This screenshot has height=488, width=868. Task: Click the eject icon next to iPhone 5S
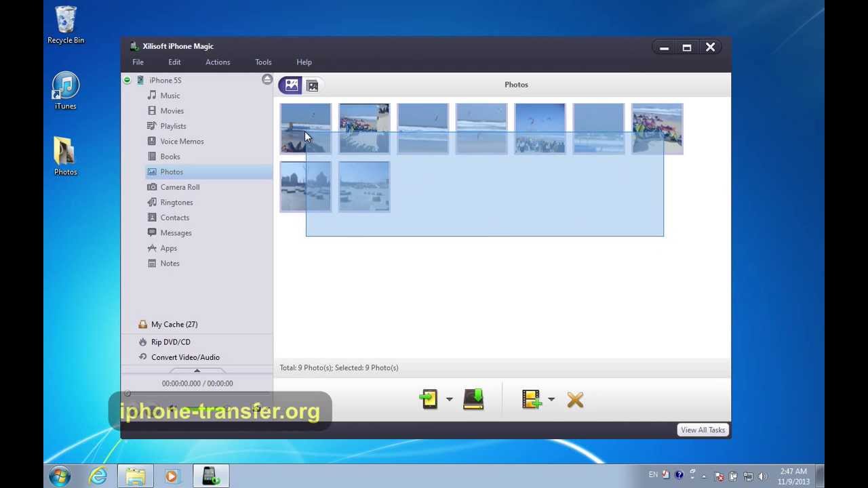(x=267, y=80)
